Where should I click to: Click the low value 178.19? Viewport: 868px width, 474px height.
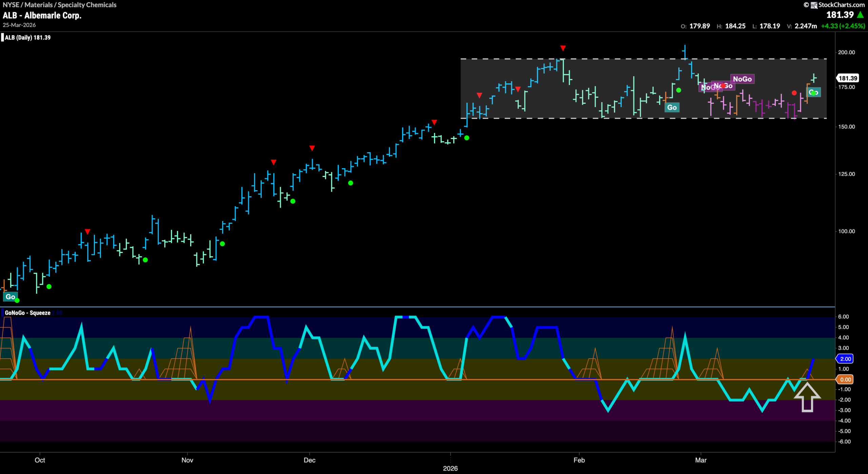pyautogui.click(x=770, y=26)
